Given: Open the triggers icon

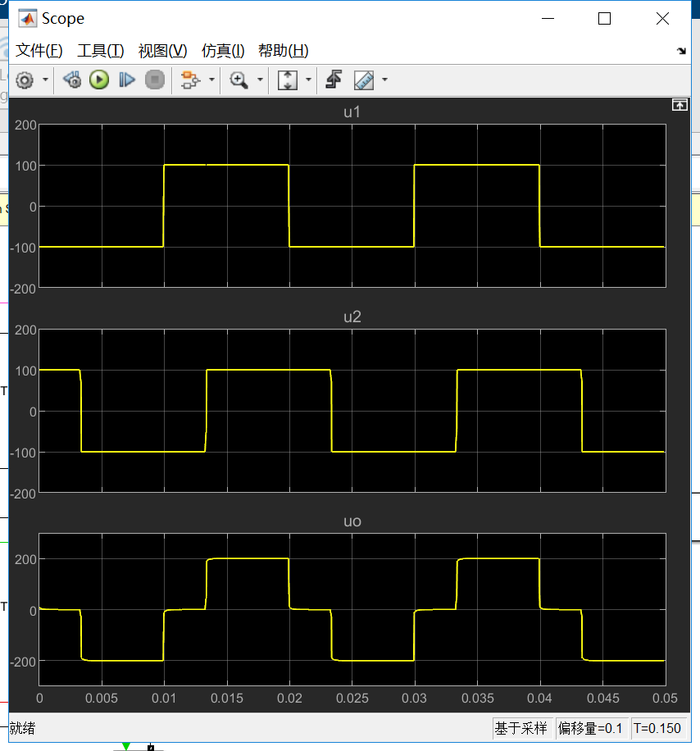Looking at the screenshot, I should coord(334,80).
